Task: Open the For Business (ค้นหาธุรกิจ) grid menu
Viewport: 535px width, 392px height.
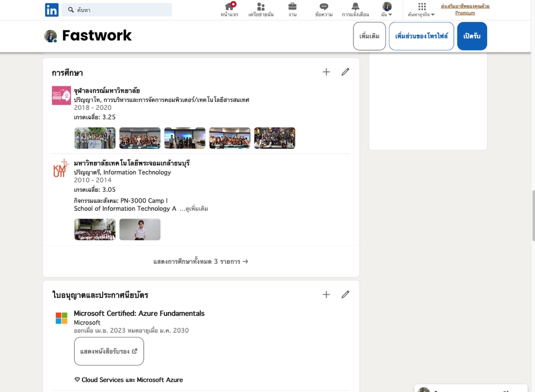Action: point(421,9)
